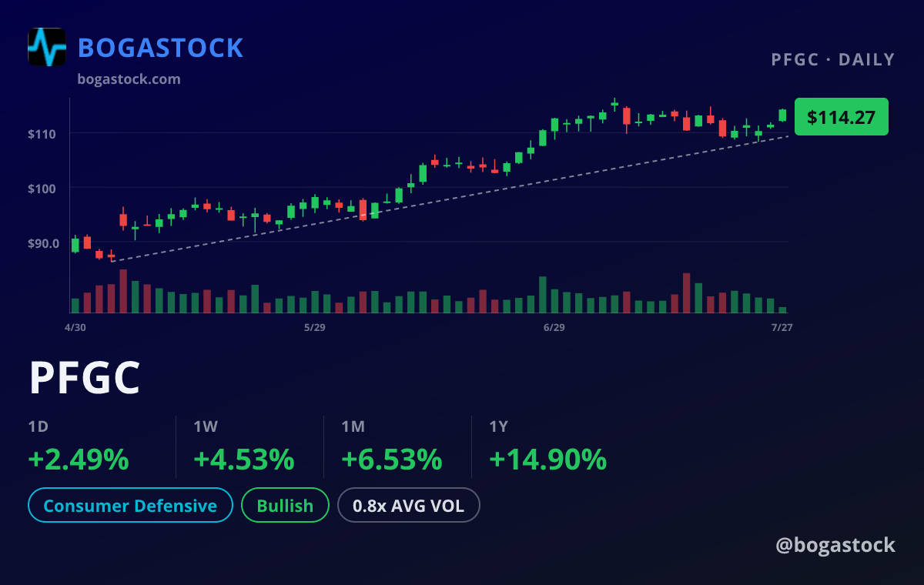Click the Bullish sentiment badge
924x585 pixels.
click(x=285, y=506)
